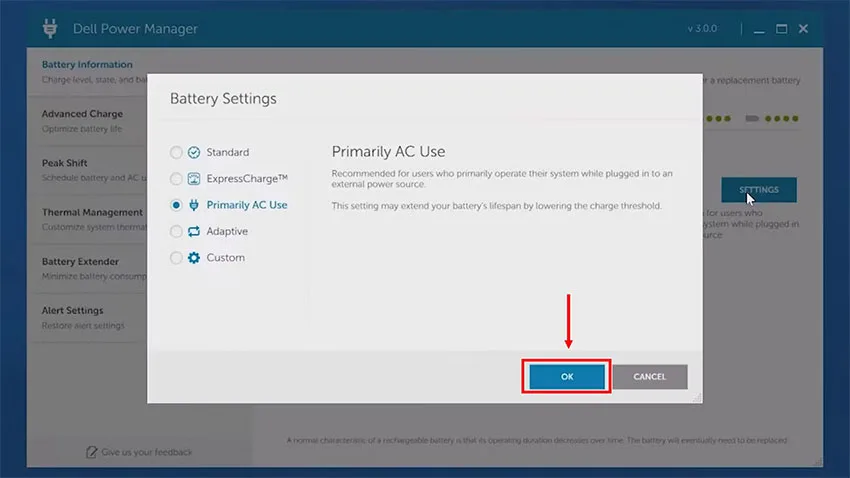This screenshot has height=478, width=850.
Task: Open the Alert Settings section
Action: 87,318
